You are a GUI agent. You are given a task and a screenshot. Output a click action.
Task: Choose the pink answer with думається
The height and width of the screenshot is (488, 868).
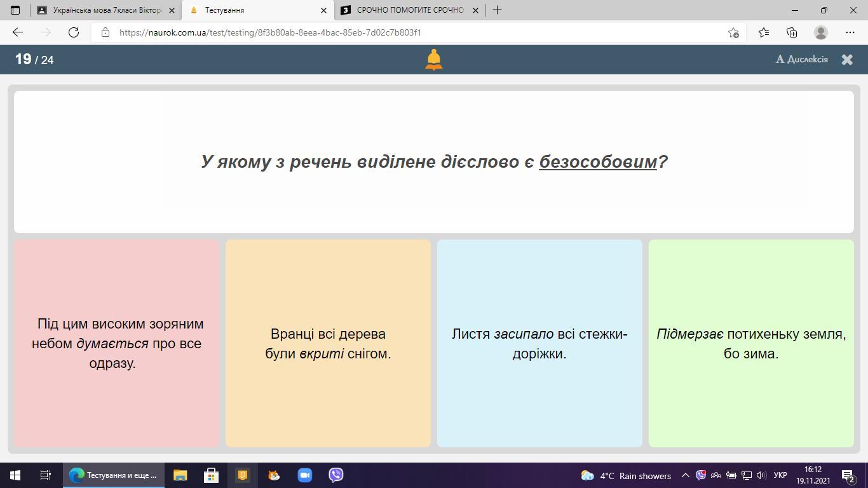point(116,343)
